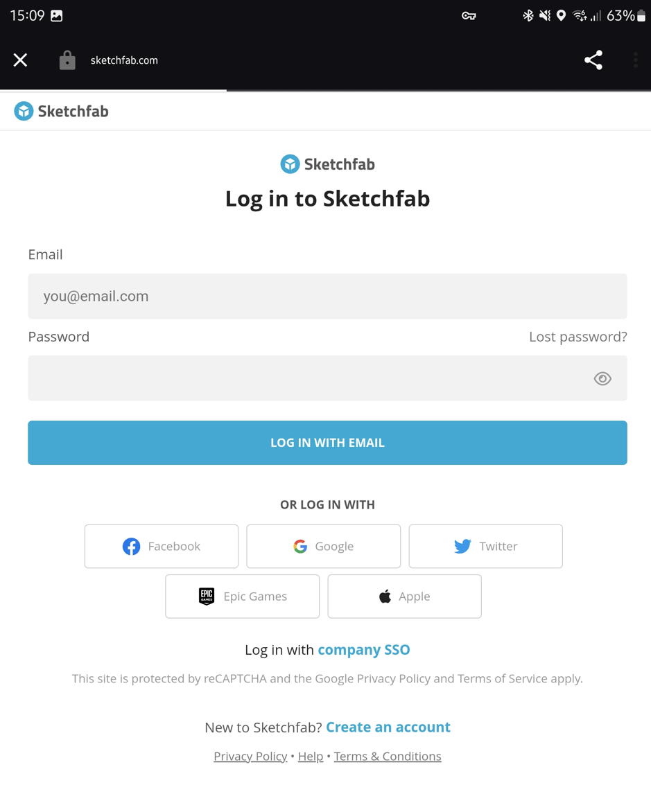Log in with Facebook
This screenshot has height=812, width=651.
tap(162, 546)
